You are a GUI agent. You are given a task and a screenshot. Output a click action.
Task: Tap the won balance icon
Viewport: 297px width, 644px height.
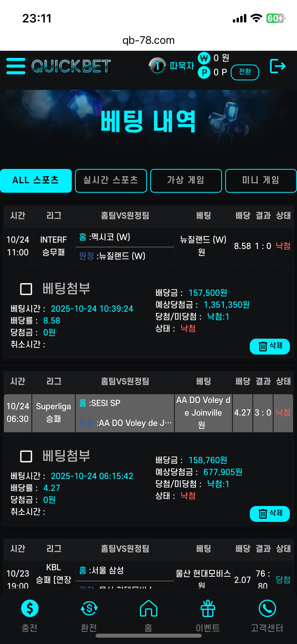204,58
